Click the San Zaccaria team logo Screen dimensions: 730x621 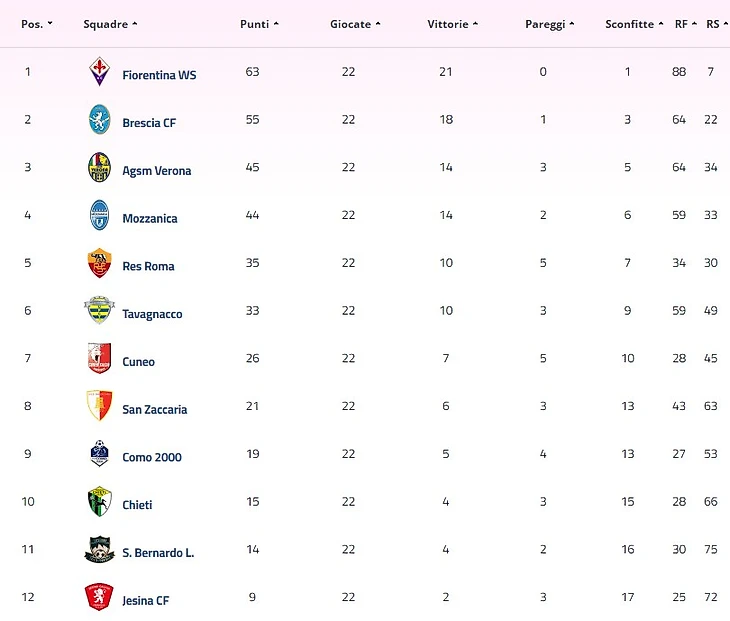click(99, 407)
